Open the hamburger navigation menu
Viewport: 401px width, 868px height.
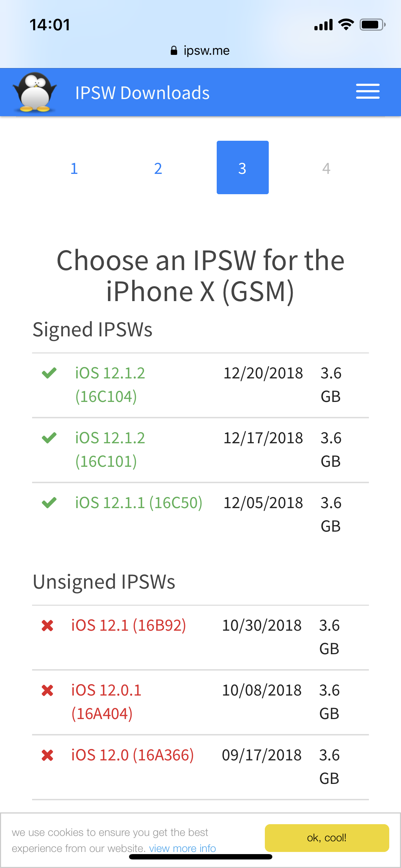coord(367,92)
